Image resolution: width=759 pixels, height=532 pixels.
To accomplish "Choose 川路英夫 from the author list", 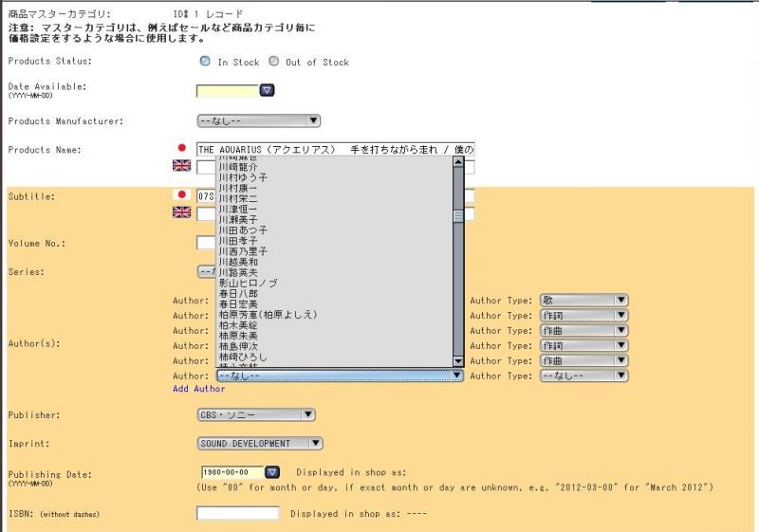I will 335,273.
